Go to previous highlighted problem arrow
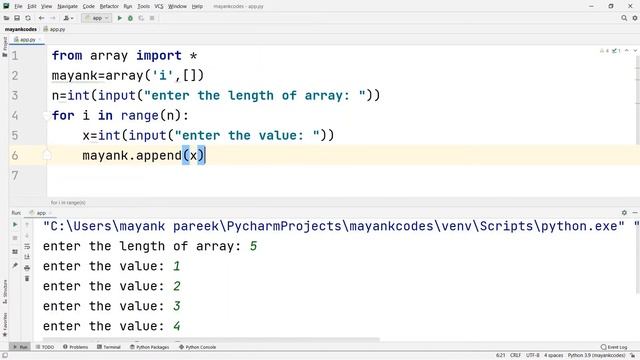The height and width of the screenshot is (360, 640). [x=627, y=51]
